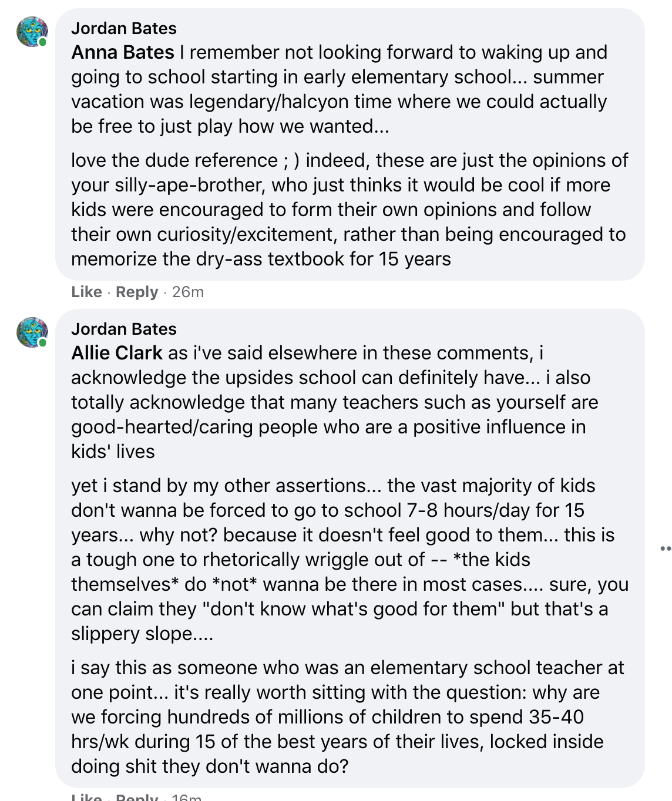Open the tagged Anna Bates profile

(122, 52)
